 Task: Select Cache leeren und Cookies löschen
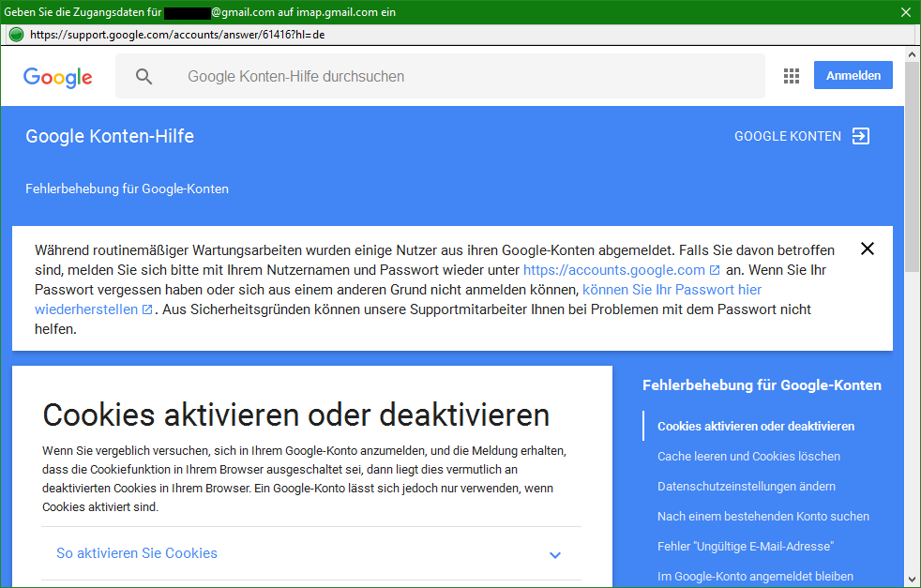coord(748,457)
